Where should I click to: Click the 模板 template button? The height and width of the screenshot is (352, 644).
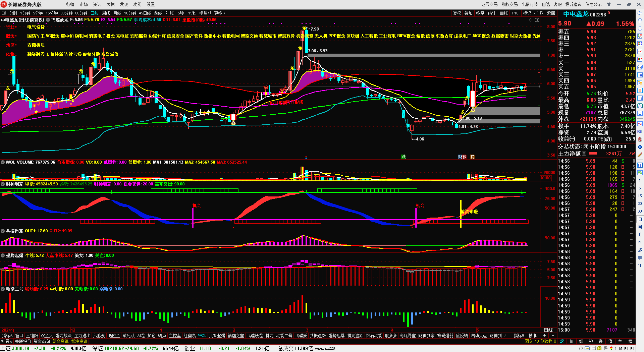pyautogui.click(x=533, y=336)
